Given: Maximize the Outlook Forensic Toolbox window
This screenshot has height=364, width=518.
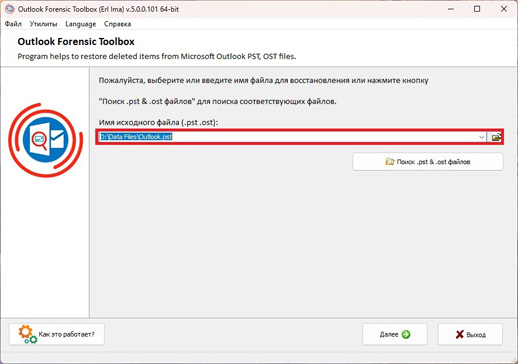Looking at the screenshot, I should coord(477,9).
